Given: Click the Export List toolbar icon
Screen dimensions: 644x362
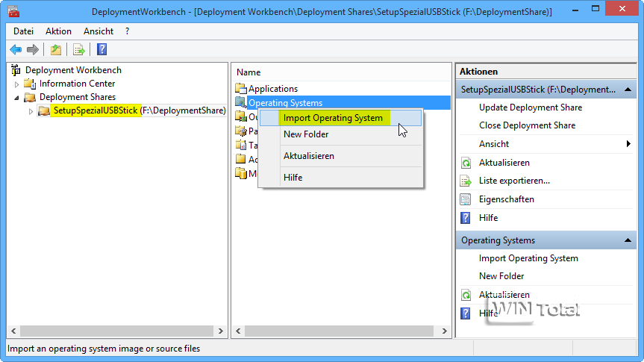Looking at the screenshot, I should click(x=79, y=50).
